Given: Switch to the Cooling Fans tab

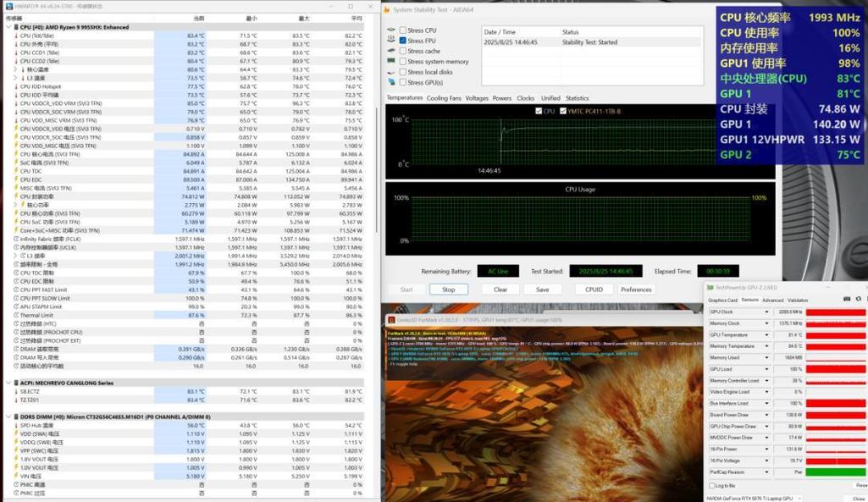Looking at the screenshot, I should [x=444, y=98].
